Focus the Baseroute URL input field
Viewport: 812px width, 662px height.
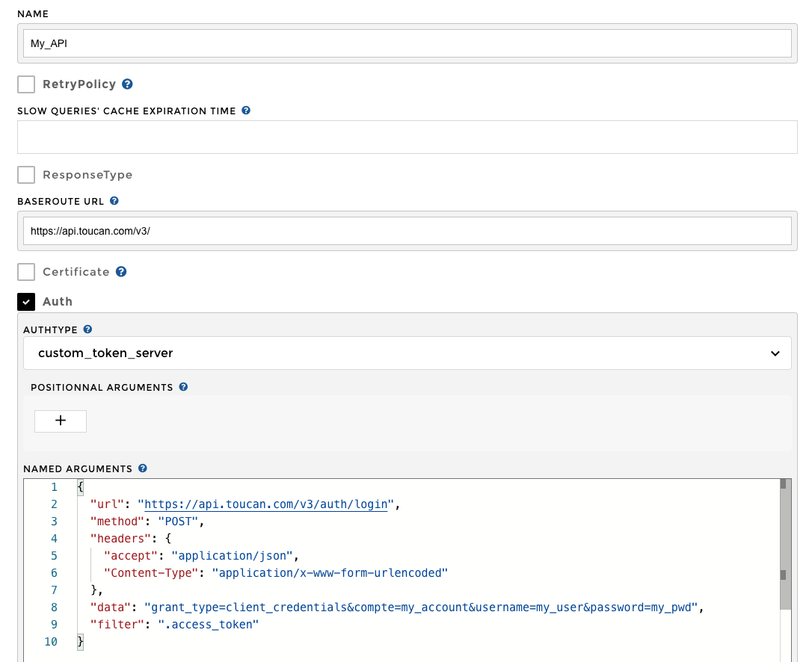click(407, 231)
